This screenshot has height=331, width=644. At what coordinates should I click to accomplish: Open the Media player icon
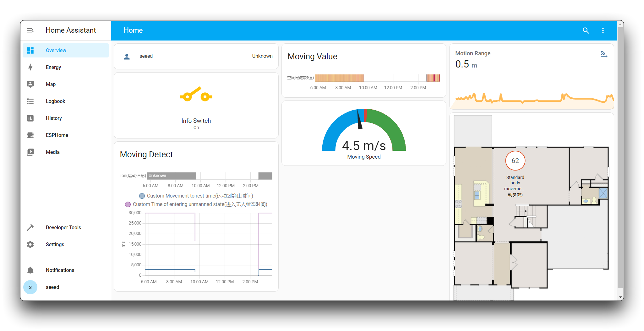[30, 152]
